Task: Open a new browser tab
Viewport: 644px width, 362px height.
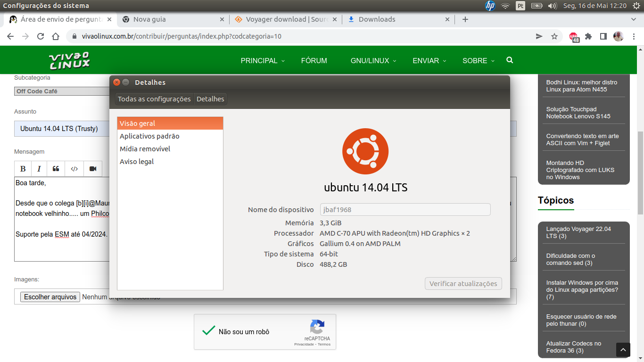Action: coord(465,19)
